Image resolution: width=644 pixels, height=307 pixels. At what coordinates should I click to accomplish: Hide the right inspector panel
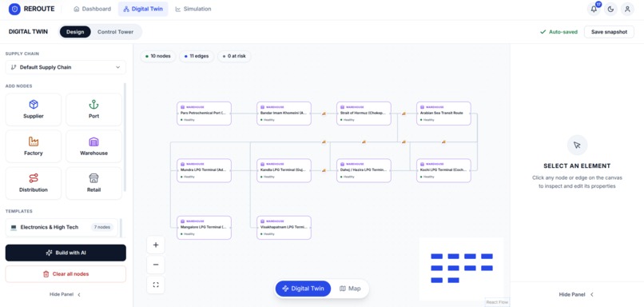coord(576,295)
